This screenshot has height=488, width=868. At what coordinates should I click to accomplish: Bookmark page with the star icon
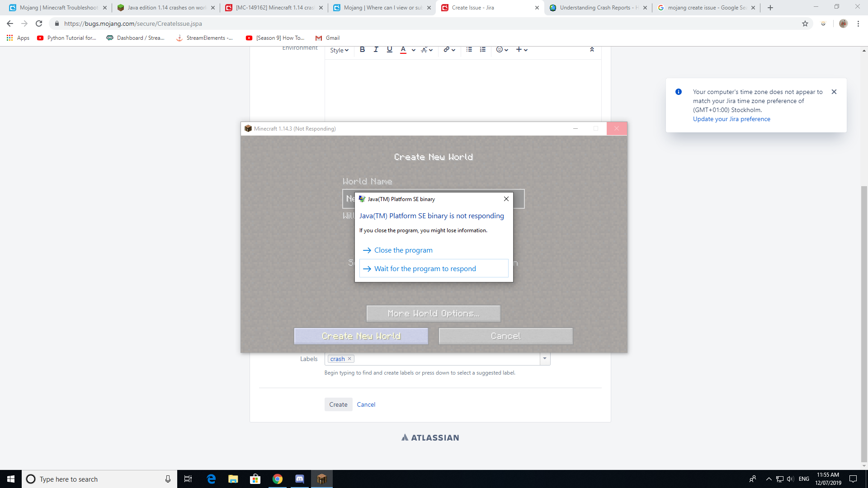click(805, 23)
